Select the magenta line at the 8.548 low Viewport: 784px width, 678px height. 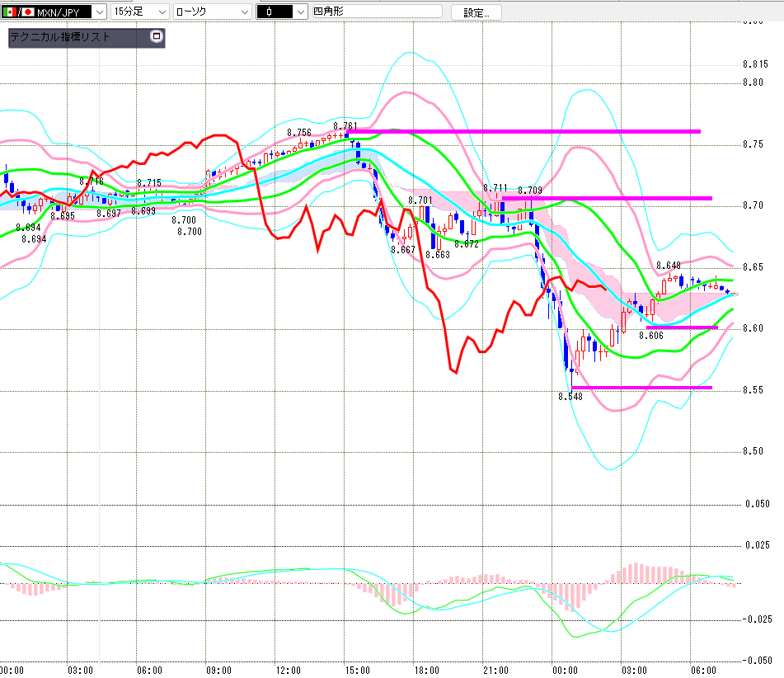point(641,388)
